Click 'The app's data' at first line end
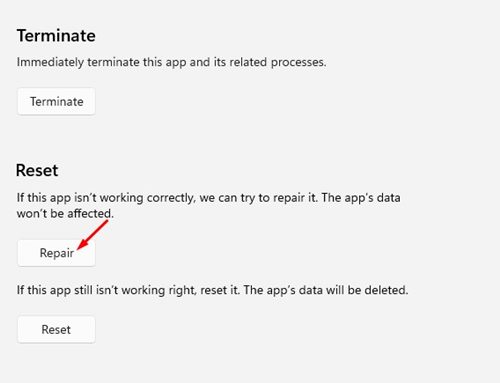 [361, 198]
